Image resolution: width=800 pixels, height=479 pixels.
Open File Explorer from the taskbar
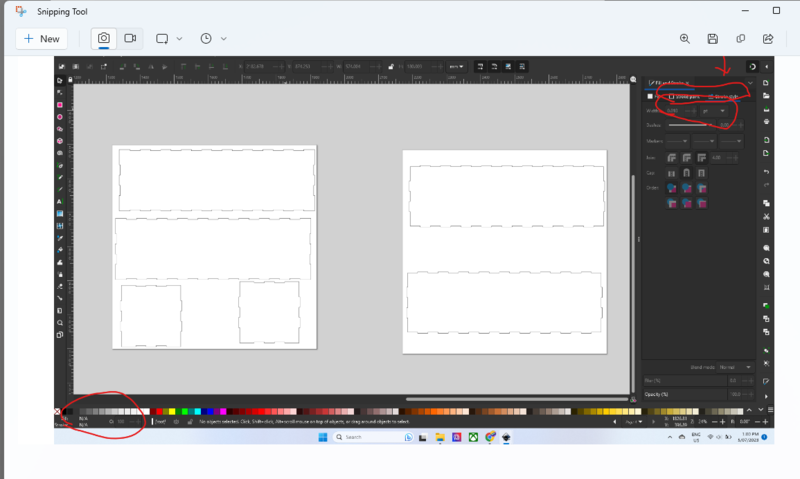click(x=440, y=437)
